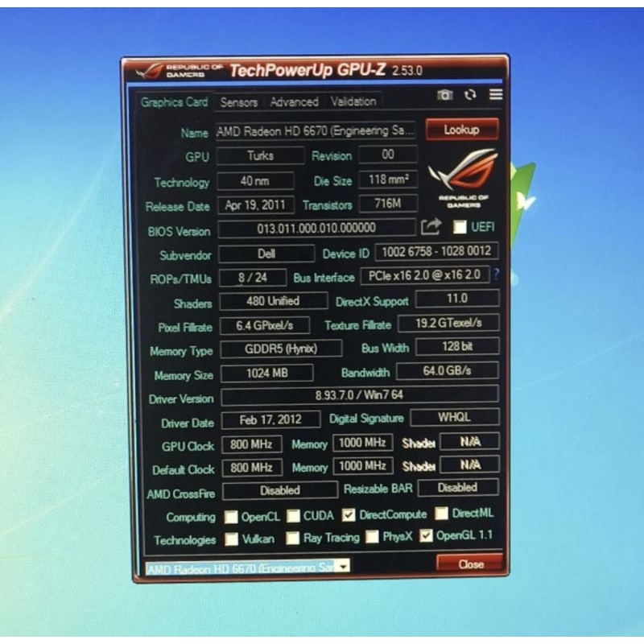This screenshot has height=644, width=644.
Task: Click the Revision value 00
Action: pyautogui.click(x=388, y=155)
